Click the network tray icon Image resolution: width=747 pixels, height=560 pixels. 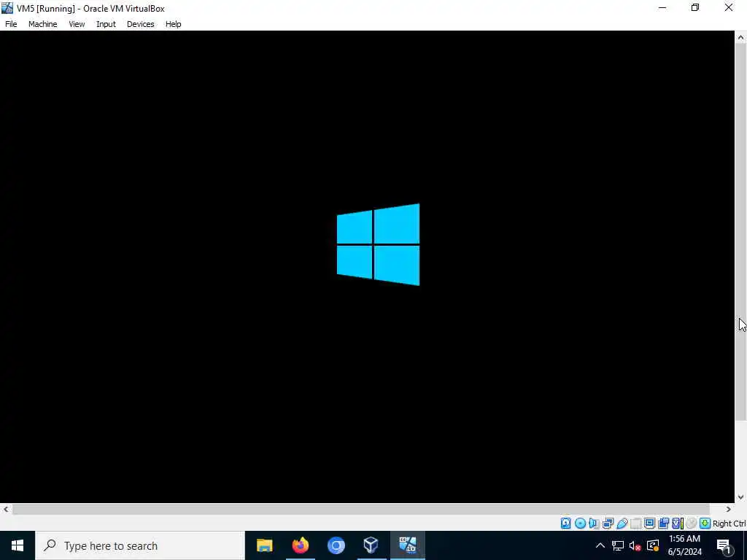[x=618, y=545]
